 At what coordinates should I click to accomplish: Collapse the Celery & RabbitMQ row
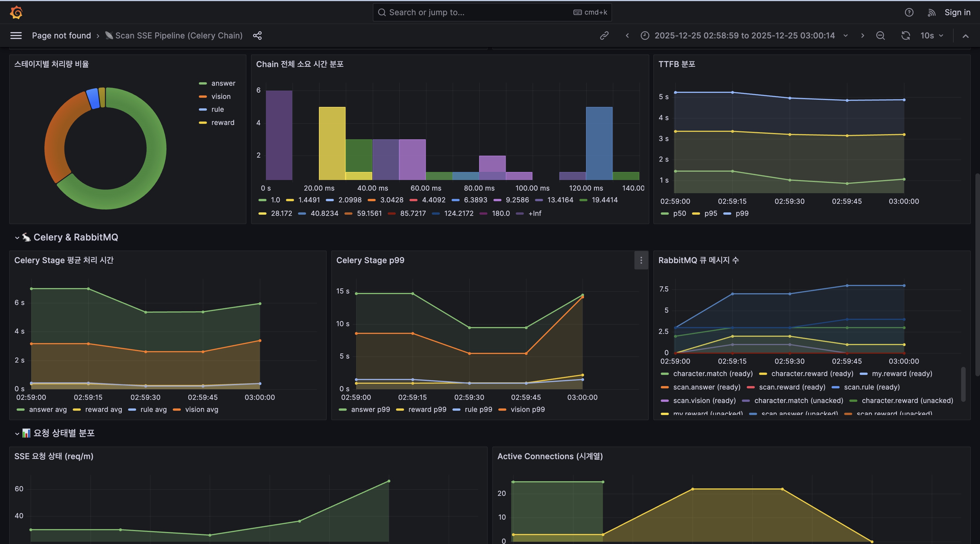[17, 238]
